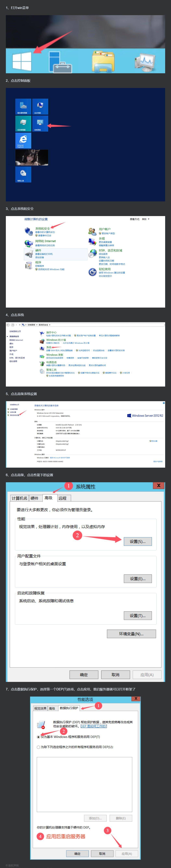
Task: Click 高级系统设置 in System sidebar
Action: click(14, 415)
